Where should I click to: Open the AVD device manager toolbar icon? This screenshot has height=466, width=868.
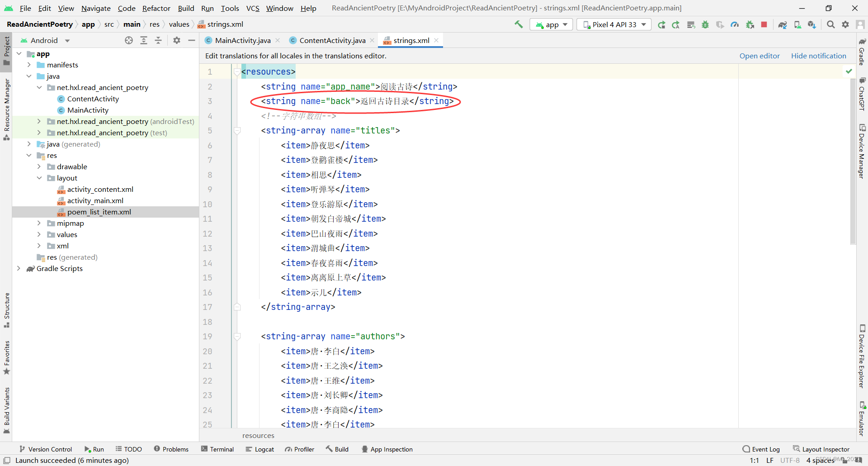[x=797, y=24]
